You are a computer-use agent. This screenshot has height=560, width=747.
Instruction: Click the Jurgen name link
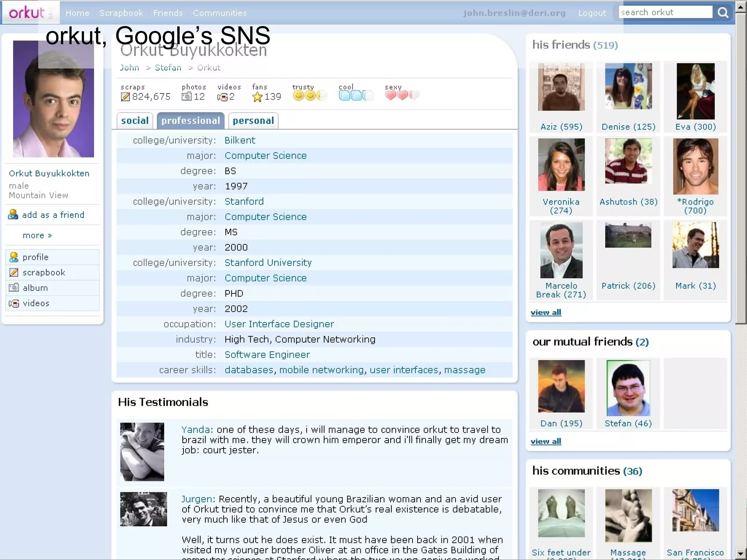(197, 499)
